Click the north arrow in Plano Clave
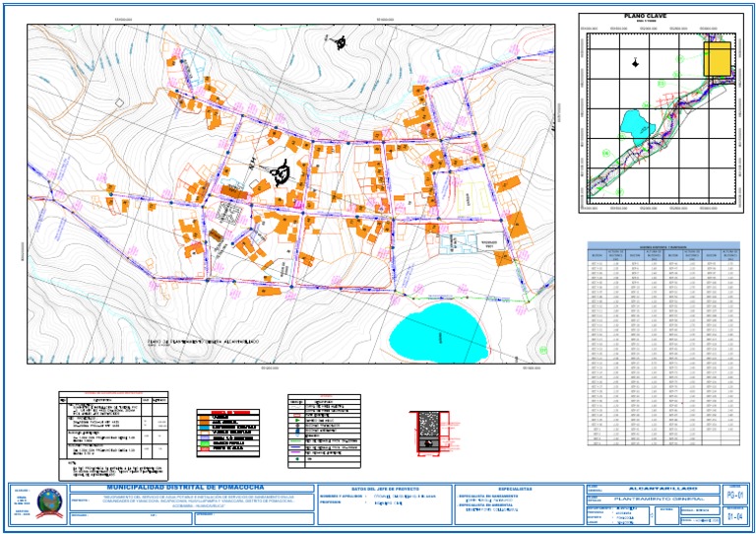This screenshot has height=534, width=756. 635,63
